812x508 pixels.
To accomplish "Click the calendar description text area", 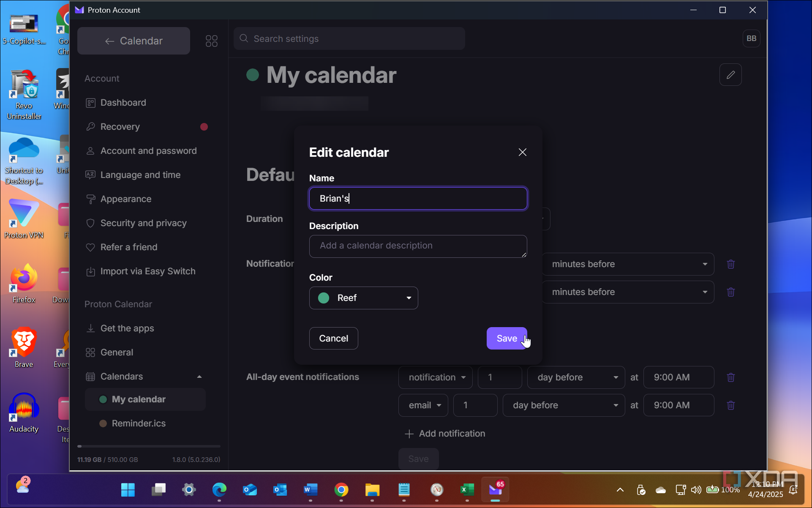I will 418,246.
